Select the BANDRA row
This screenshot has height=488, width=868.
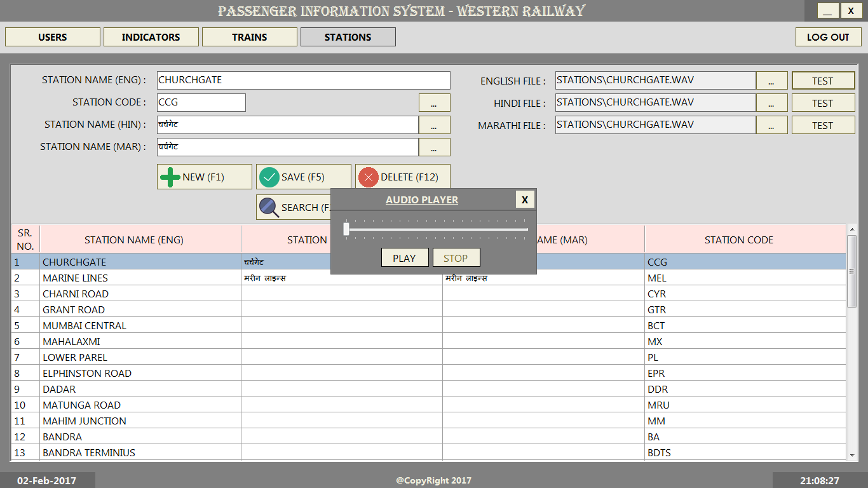[x=429, y=437]
